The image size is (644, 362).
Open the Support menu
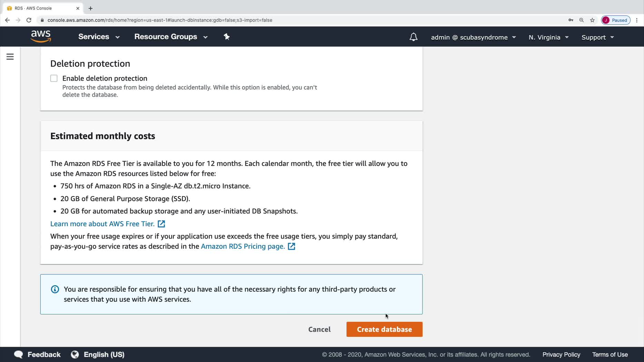point(597,37)
